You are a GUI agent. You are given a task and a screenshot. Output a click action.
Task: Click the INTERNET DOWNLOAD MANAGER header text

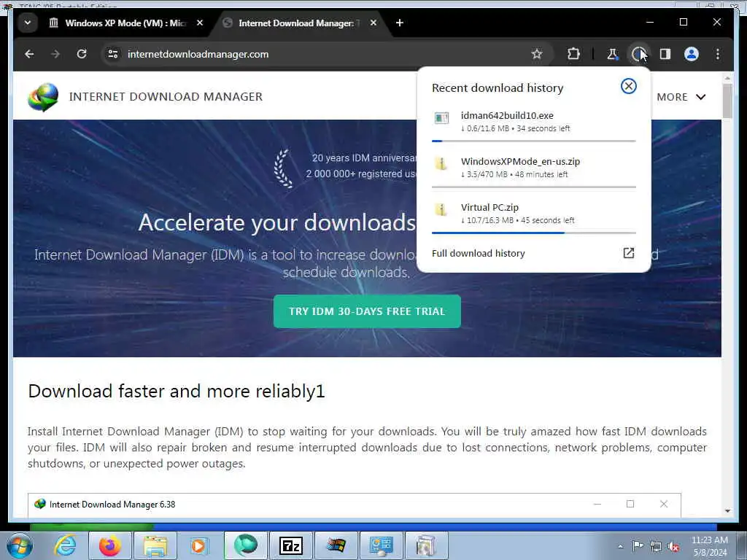[x=166, y=97]
